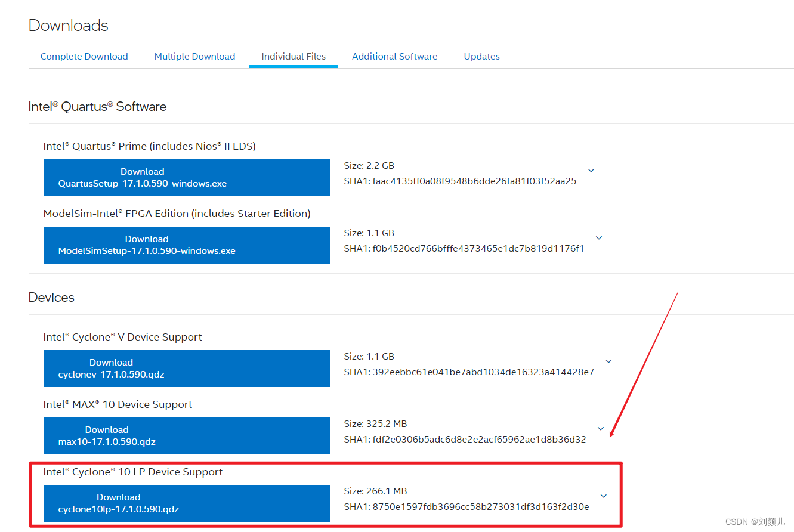Click SHA1 f0b4520cd766bfffe4373465e1dc7b819d1176f1 text
This screenshot has width=794, height=532.
coord(464,249)
